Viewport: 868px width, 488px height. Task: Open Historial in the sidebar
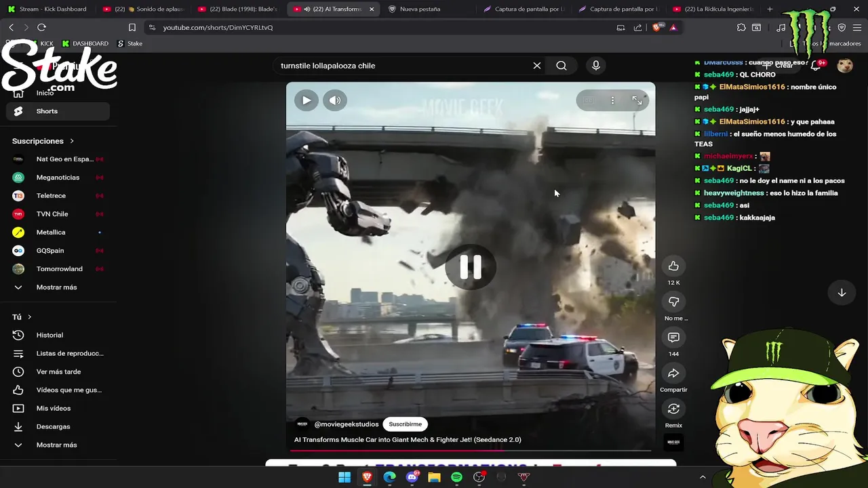(x=58, y=335)
